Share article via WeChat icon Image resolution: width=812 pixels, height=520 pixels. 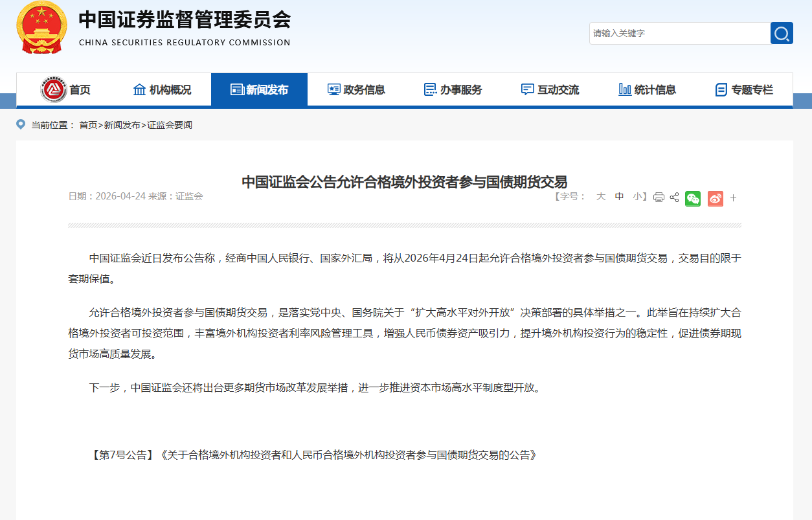click(x=693, y=198)
